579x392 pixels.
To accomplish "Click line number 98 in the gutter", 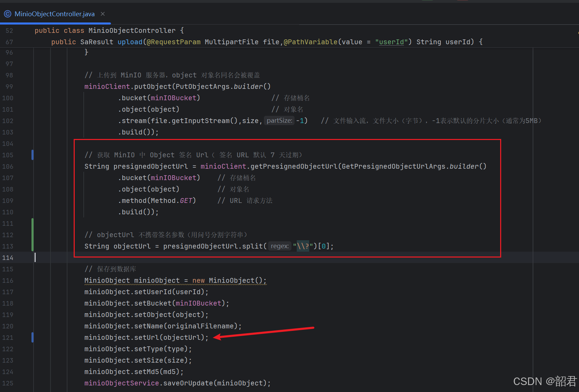I will click(9, 75).
